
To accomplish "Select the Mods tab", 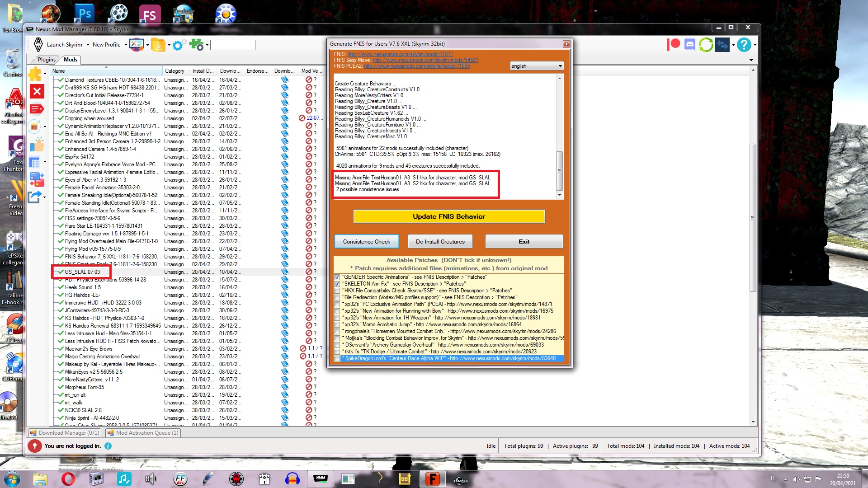I will click(71, 60).
